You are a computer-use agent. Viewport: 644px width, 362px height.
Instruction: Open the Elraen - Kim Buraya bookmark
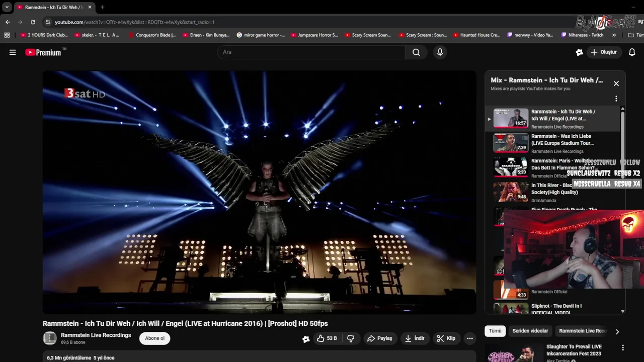click(206, 35)
